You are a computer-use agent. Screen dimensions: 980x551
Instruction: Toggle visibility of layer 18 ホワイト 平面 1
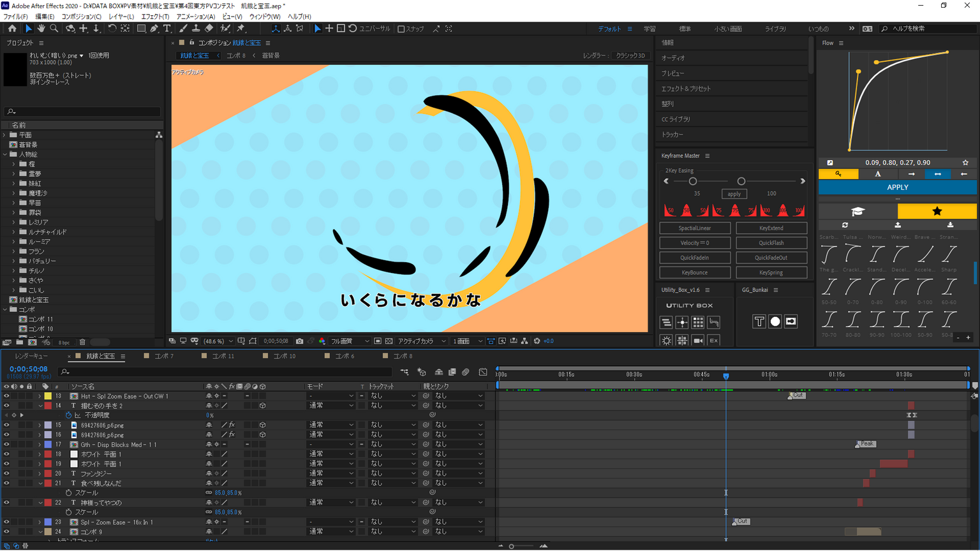point(6,454)
